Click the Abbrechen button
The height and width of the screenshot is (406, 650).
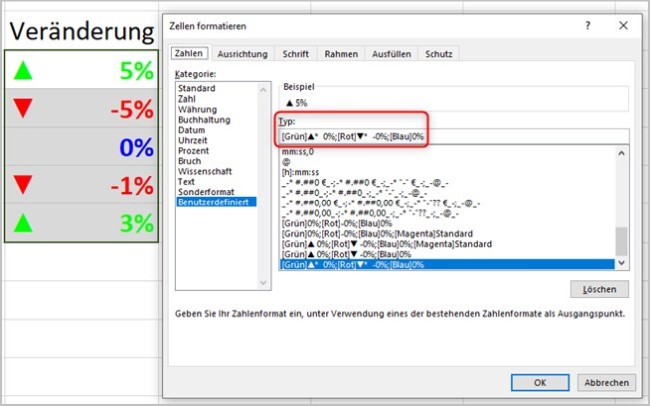point(606,382)
